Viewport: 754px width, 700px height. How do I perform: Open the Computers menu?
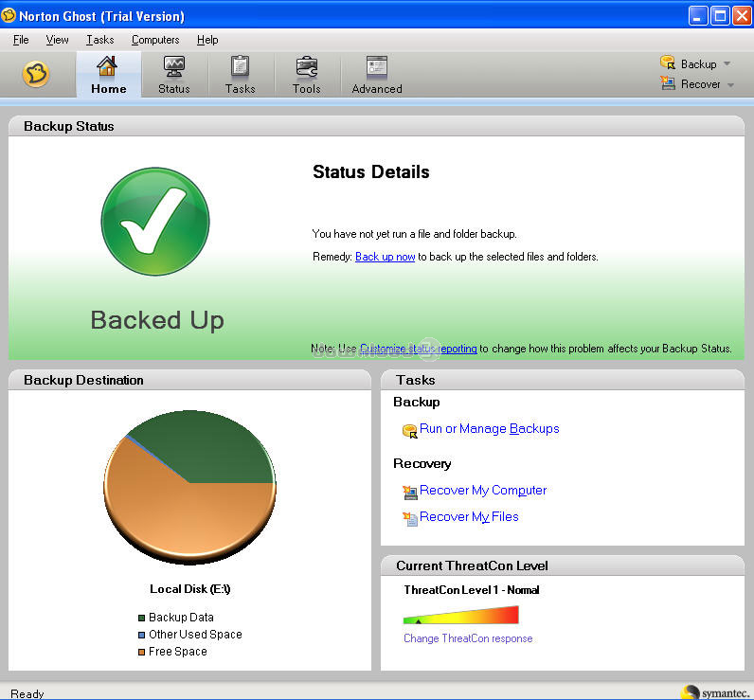click(x=155, y=40)
